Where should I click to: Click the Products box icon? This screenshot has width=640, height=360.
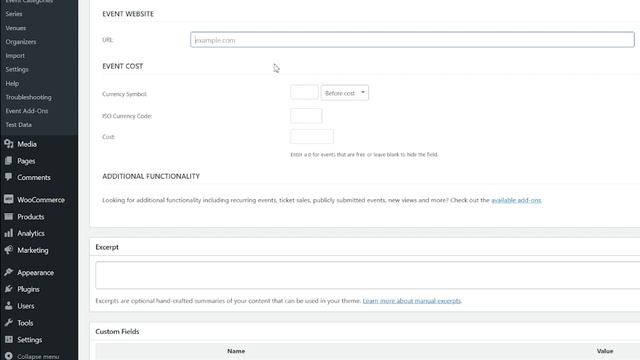pos(9,216)
